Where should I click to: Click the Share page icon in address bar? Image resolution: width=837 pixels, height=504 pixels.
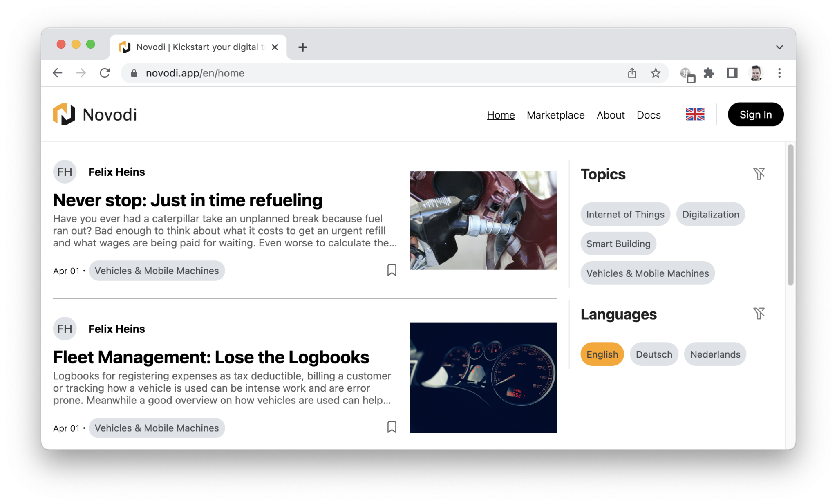[x=632, y=73]
